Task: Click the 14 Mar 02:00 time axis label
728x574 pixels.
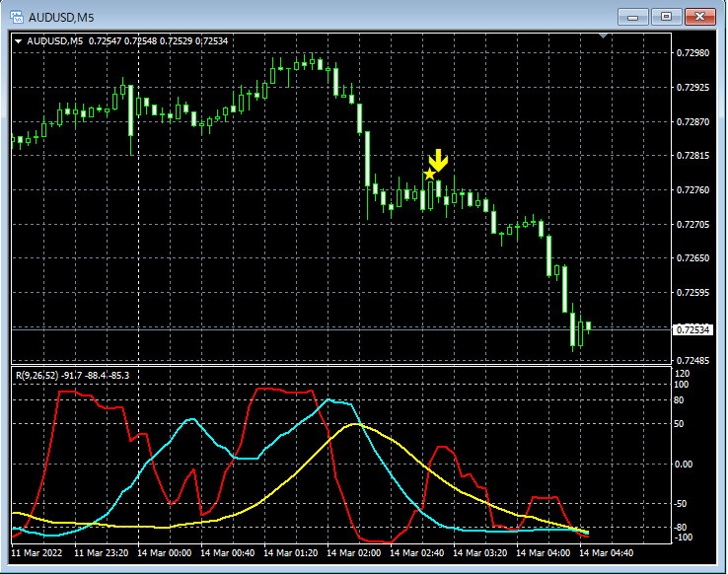Action: pos(354,553)
